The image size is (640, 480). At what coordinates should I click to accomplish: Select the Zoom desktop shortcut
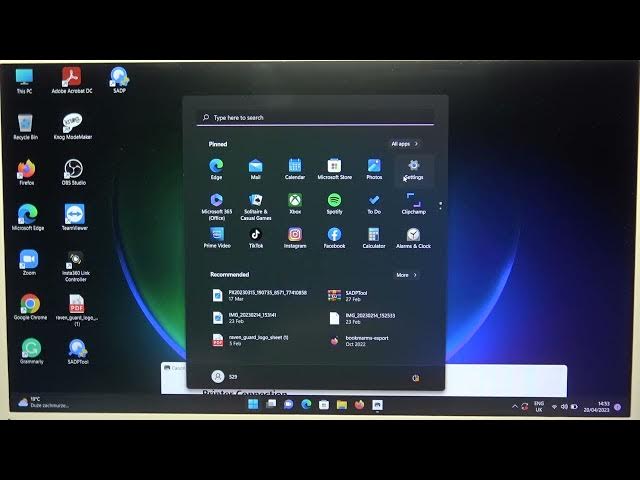click(29, 262)
